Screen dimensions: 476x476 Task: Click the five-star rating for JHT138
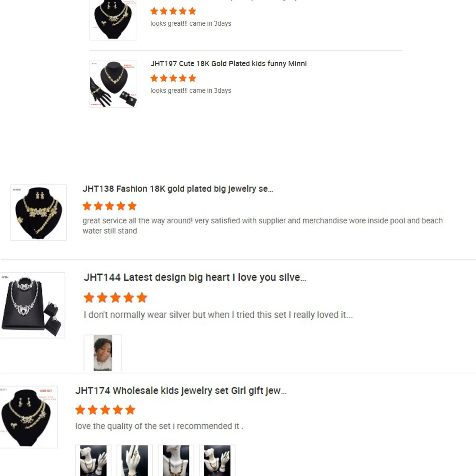pos(109,206)
